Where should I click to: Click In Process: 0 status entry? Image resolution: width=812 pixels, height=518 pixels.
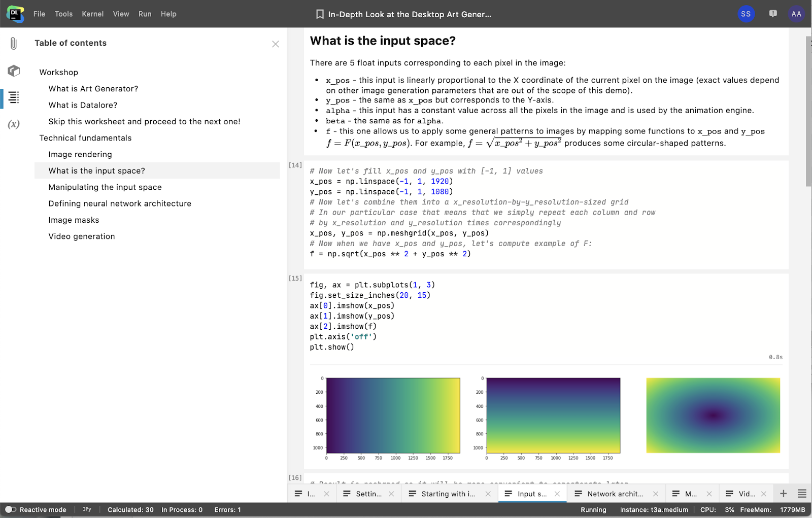pyautogui.click(x=182, y=509)
